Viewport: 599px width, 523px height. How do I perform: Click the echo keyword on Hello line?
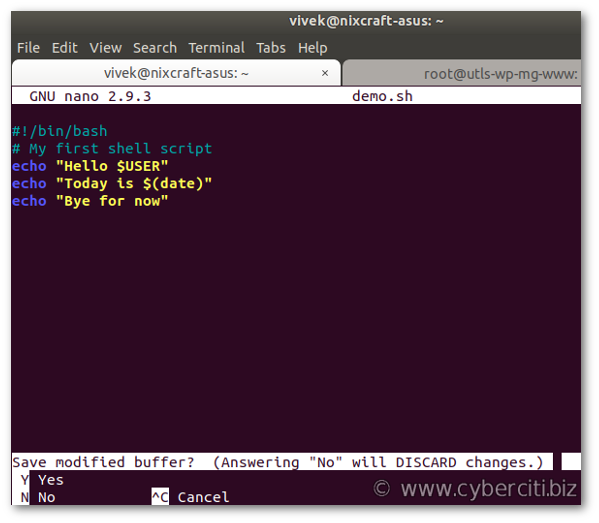tap(29, 166)
